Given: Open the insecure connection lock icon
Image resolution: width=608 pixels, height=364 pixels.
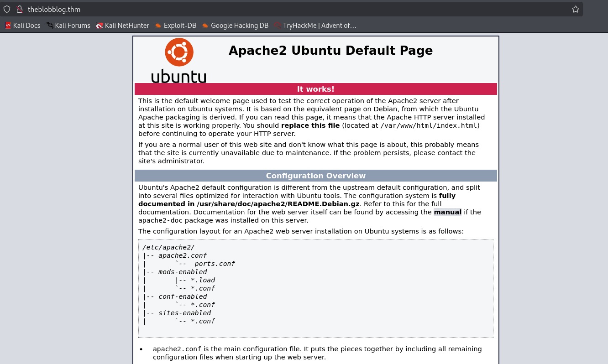Looking at the screenshot, I should click(19, 9).
